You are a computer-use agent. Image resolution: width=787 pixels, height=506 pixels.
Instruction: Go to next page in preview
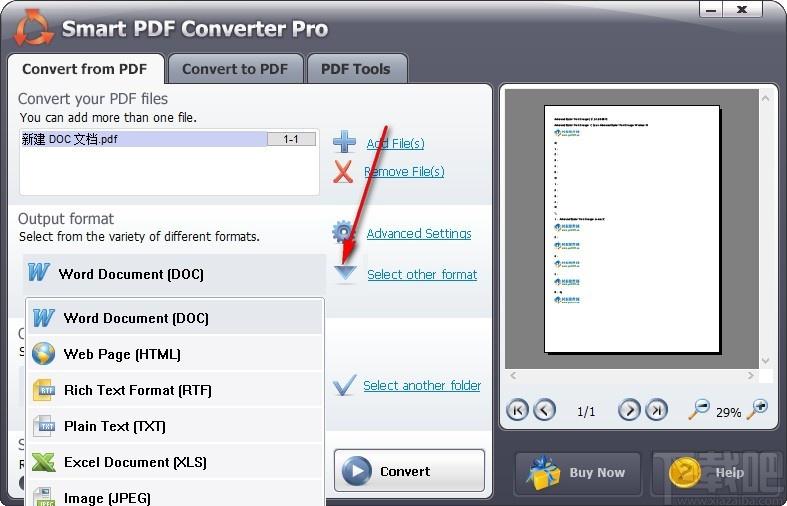coord(629,410)
